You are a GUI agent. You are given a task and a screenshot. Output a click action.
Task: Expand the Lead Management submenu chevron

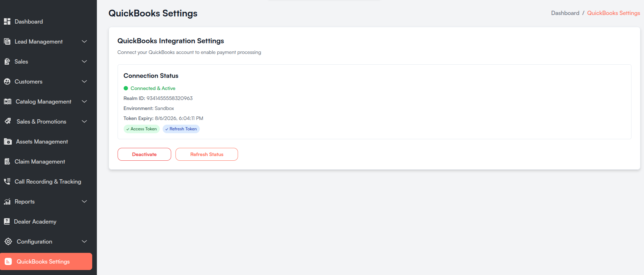(84, 41)
